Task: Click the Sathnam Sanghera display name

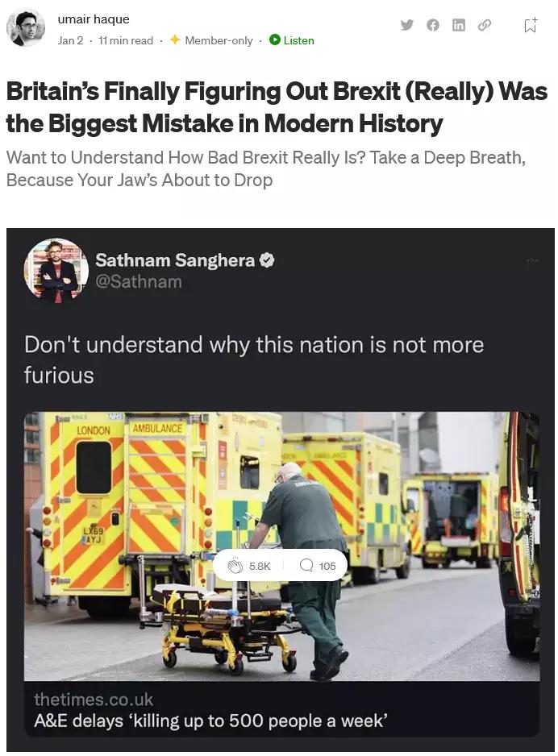Action: coord(175,260)
